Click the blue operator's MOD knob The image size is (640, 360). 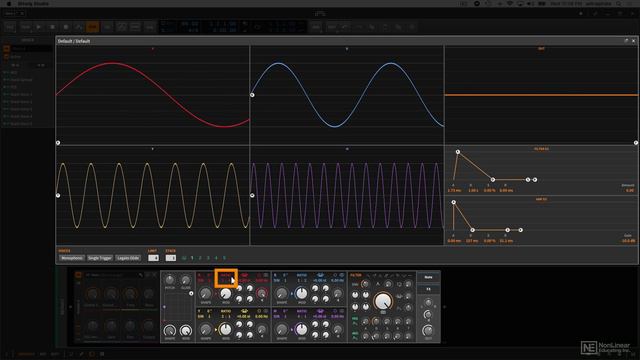pos(301,293)
